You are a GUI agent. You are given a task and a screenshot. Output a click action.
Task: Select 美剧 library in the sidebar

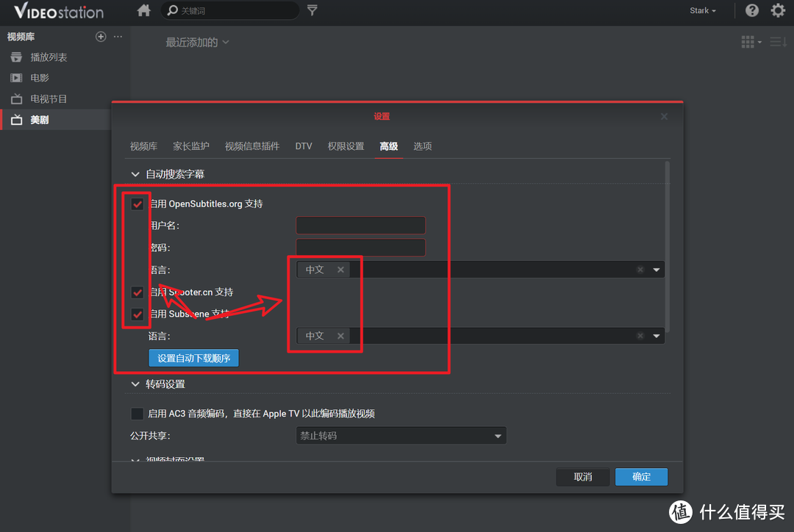pos(56,120)
